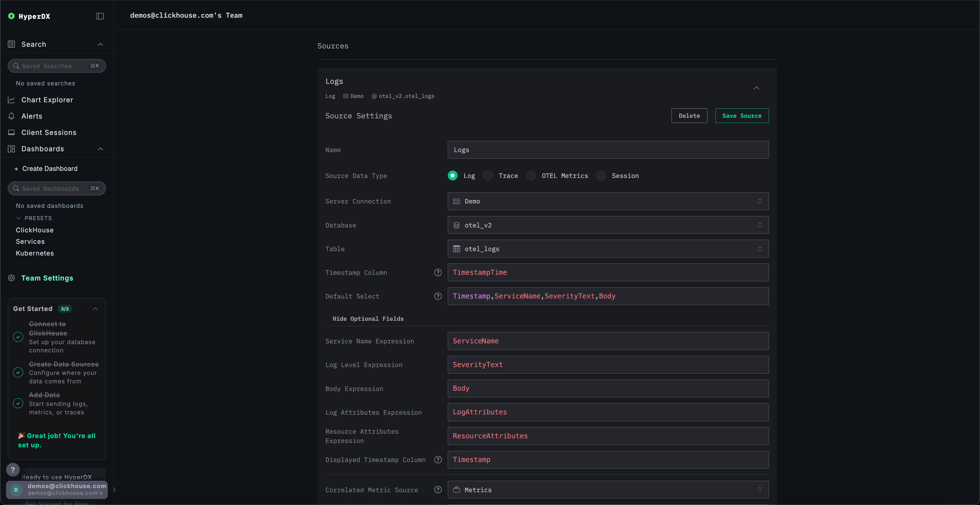
Task: Click inside the Saved Searches search box
Action: pos(56,65)
